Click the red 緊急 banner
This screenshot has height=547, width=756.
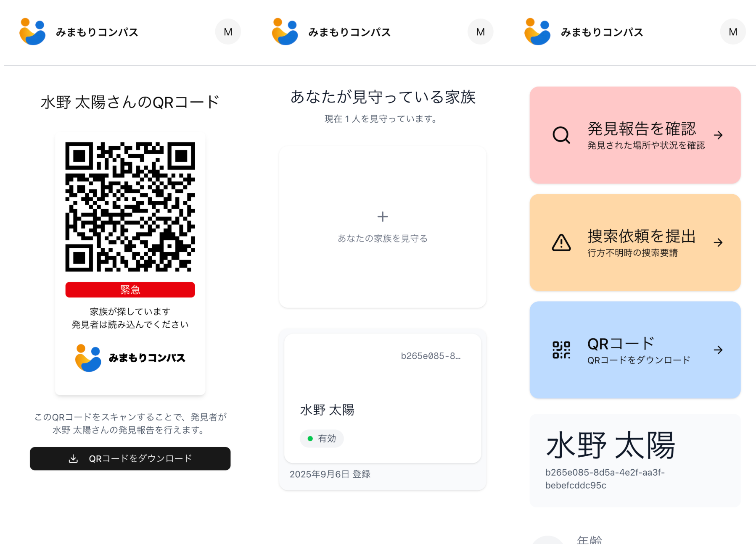(x=130, y=290)
